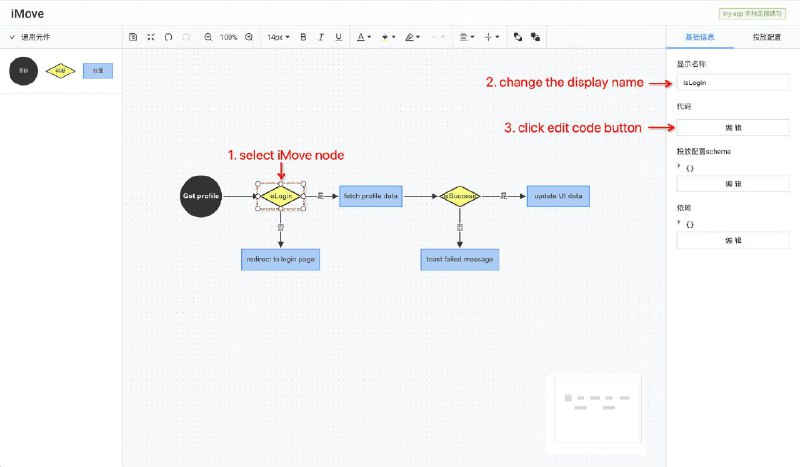Toggle bold formatting
The width and height of the screenshot is (800, 467).
point(303,37)
